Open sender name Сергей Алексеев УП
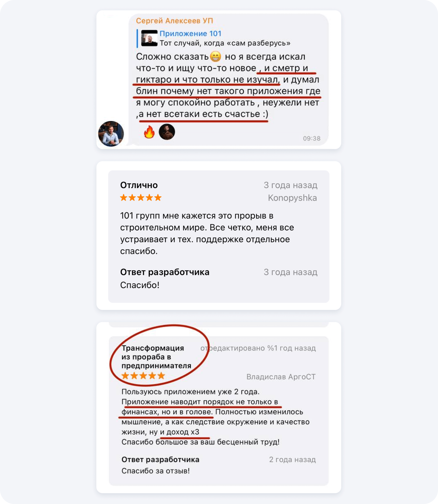 pos(174,21)
